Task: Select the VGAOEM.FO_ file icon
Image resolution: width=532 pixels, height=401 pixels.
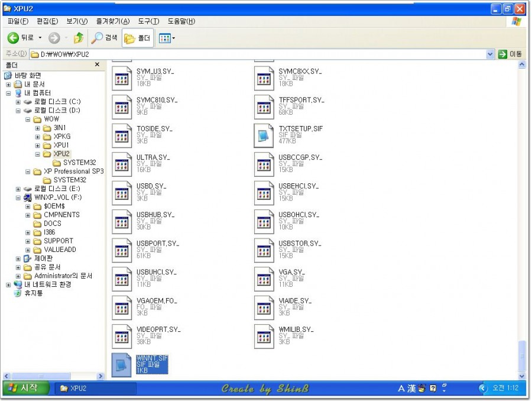Action: pyautogui.click(x=122, y=308)
